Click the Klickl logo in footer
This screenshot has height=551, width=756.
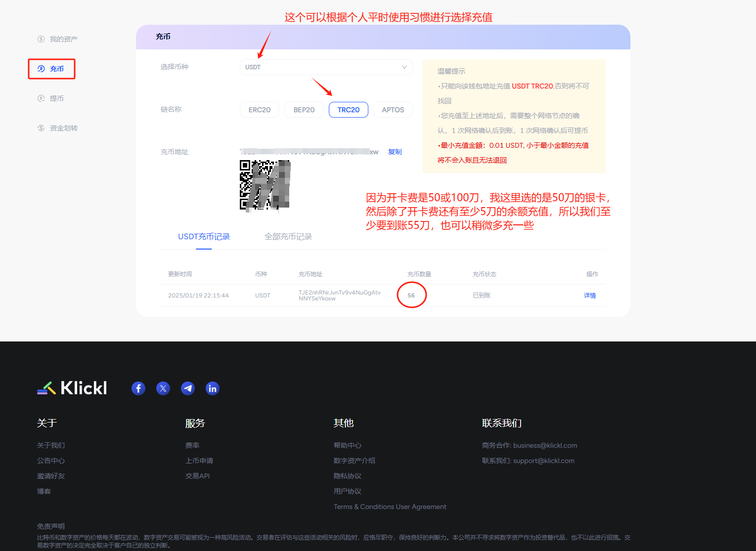pos(72,388)
